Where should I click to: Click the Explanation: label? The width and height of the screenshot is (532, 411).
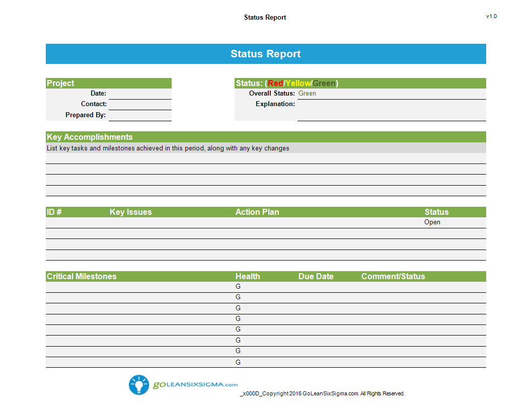point(275,104)
